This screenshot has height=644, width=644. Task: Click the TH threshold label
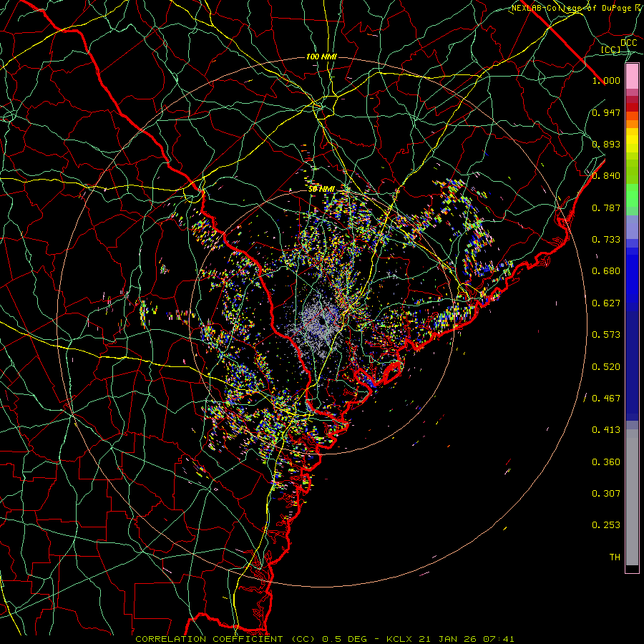pyautogui.click(x=615, y=557)
